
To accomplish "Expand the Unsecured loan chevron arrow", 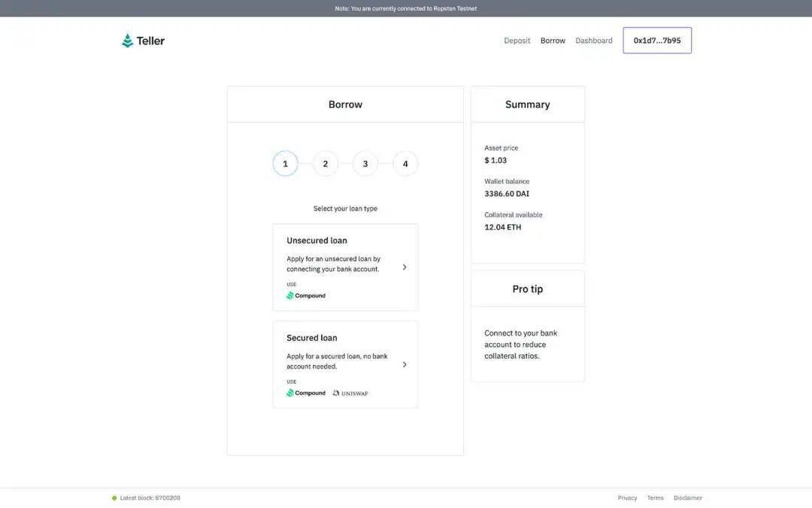I will [404, 267].
